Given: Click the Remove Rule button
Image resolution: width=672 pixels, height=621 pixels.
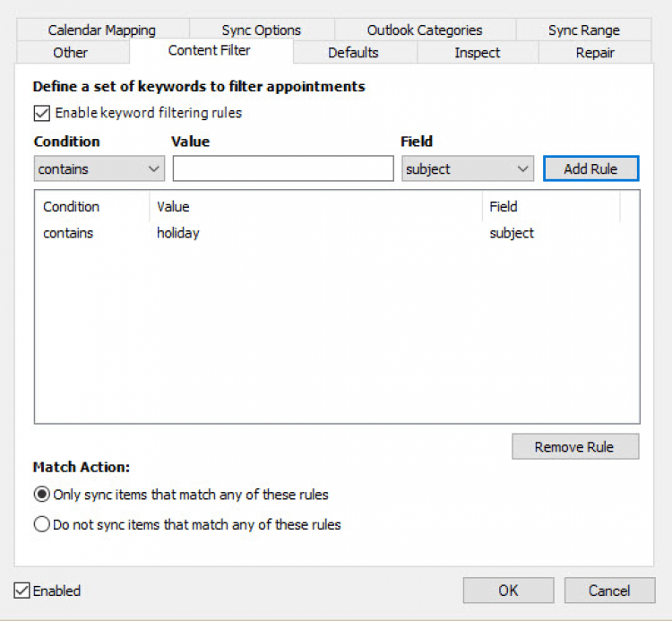Looking at the screenshot, I should point(575,447).
